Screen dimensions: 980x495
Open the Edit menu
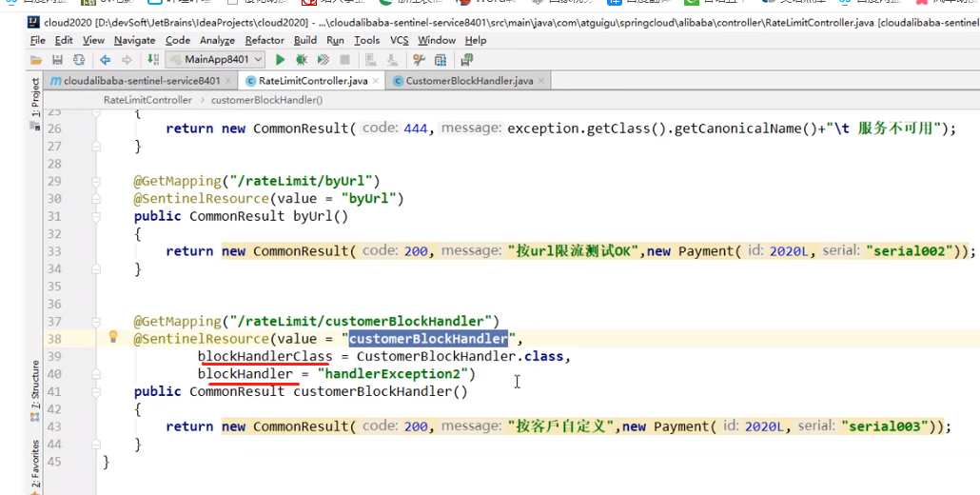point(64,40)
